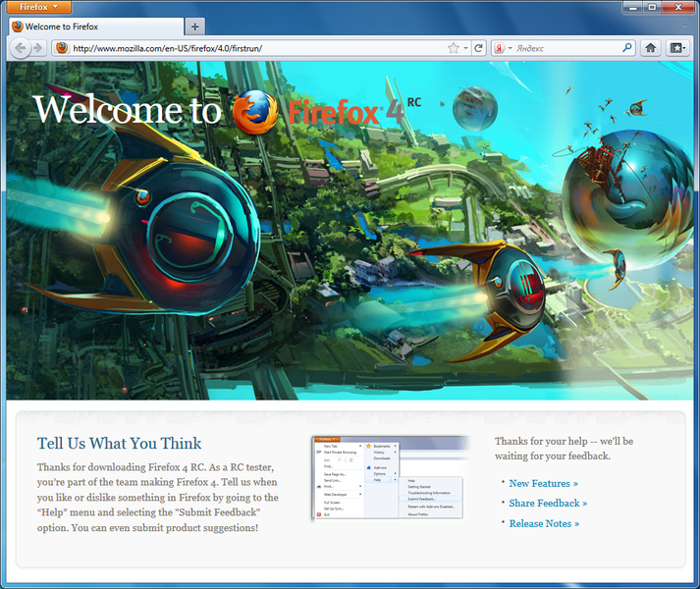Go forward with the forward arrow
700x589 pixels.
tap(38, 48)
